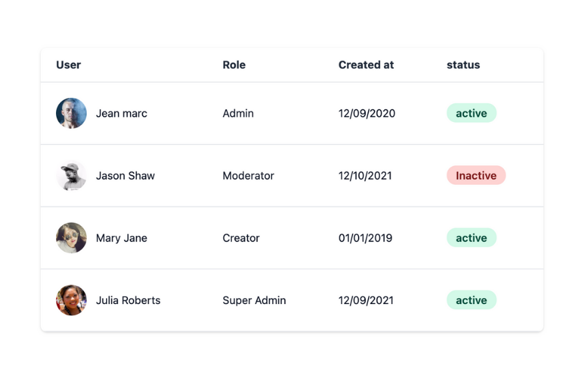Select Mary Jane's active status badge
588x384 pixels.
471,238
